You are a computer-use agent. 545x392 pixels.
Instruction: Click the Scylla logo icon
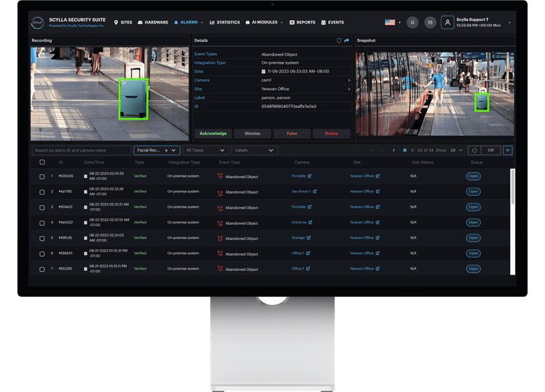click(38, 23)
